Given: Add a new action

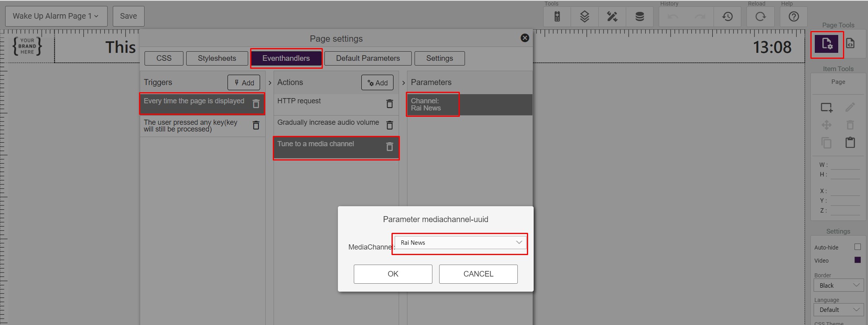Looking at the screenshot, I should [x=377, y=83].
